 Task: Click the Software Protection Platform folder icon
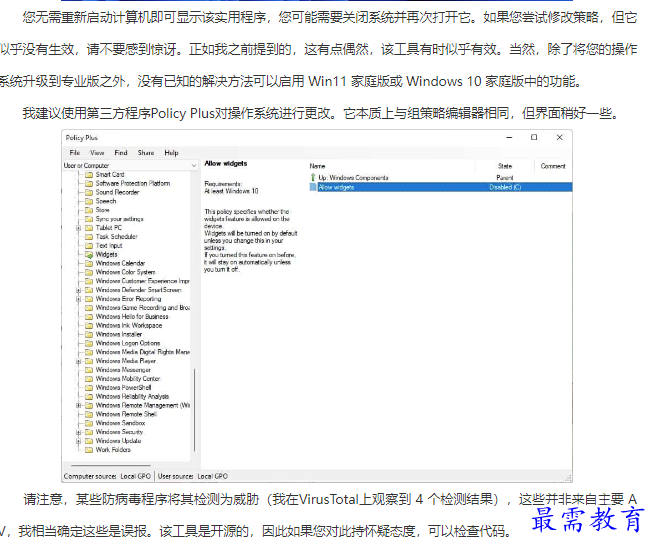pos(89,183)
